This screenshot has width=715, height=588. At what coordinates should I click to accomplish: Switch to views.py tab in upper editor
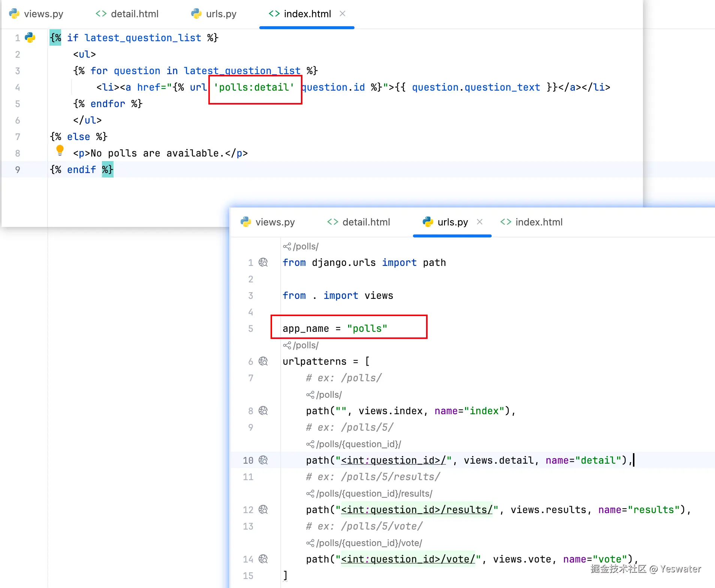coord(36,14)
